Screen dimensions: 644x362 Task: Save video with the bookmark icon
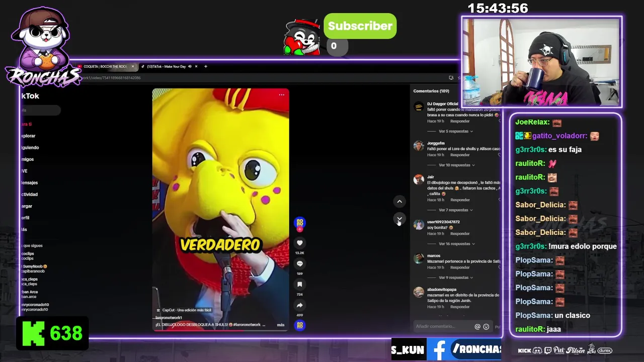click(x=299, y=284)
